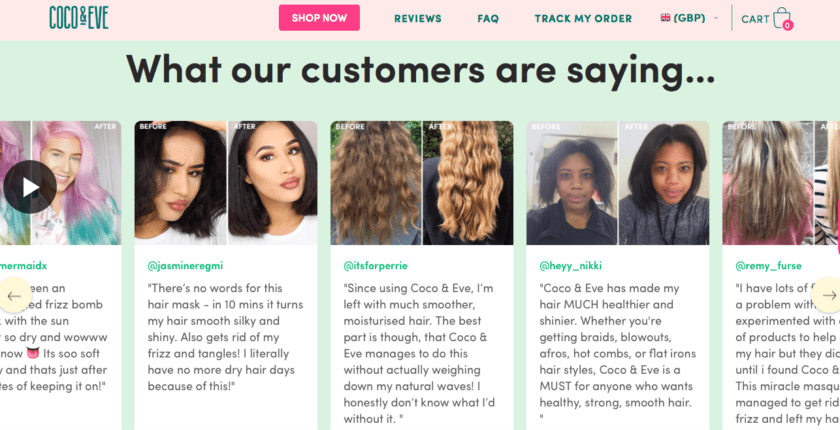Open the shopping cart bag icon
Viewport: 840px width, 430px height.
tap(783, 18)
